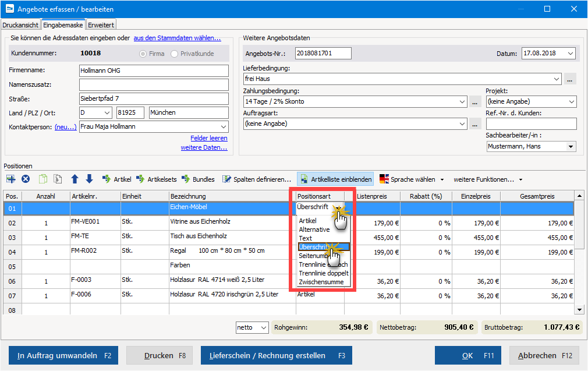Click the 'Tisch aus Eichenholz' cell
588x371 pixels.
coord(232,238)
